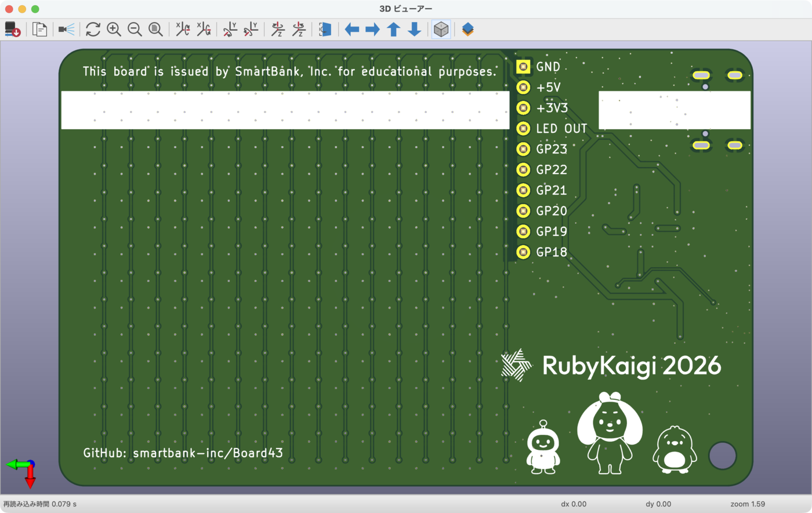Pan the board right
This screenshot has width=812, height=513.
(x=373, y=29)
